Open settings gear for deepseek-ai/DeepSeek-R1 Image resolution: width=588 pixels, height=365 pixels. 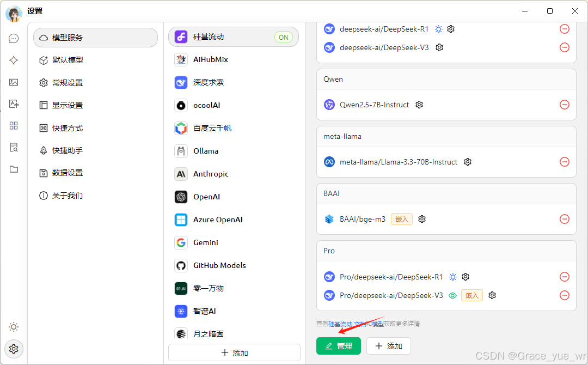coord(451,29)
